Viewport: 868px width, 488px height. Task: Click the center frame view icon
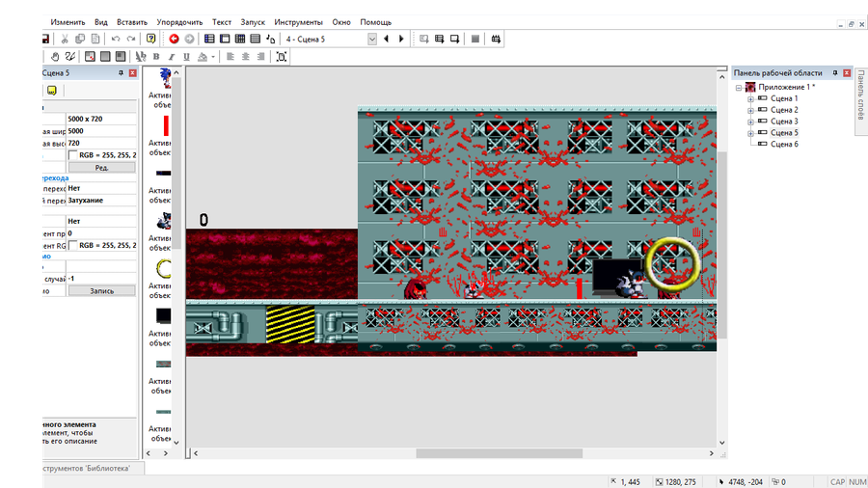tap(282, 57)
